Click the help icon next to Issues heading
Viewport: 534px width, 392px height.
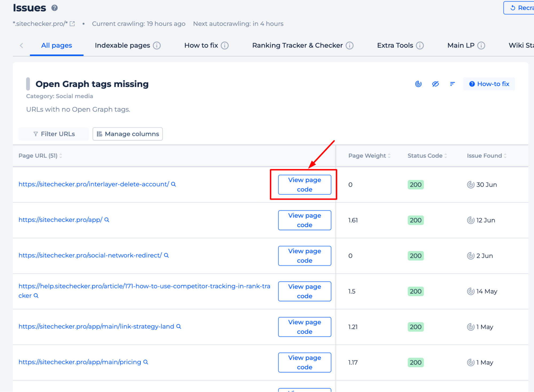[x=54, y=8]
